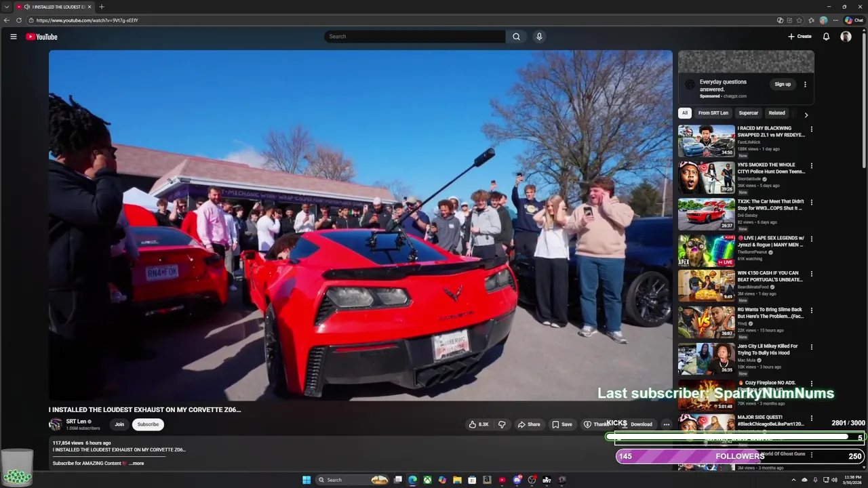Reload the page with the refresh icon
Viewport: 868px width, 488px height.
click(19, 20)
